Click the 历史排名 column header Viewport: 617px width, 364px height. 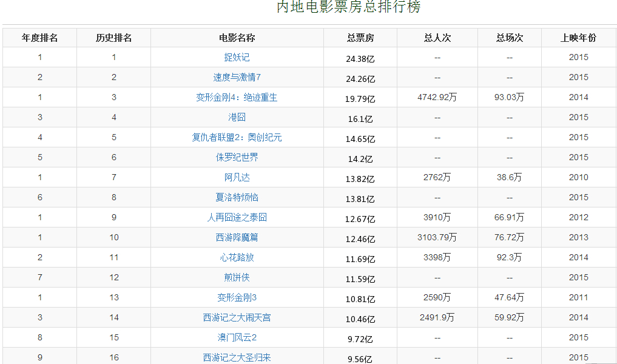(x=113, y=38)
